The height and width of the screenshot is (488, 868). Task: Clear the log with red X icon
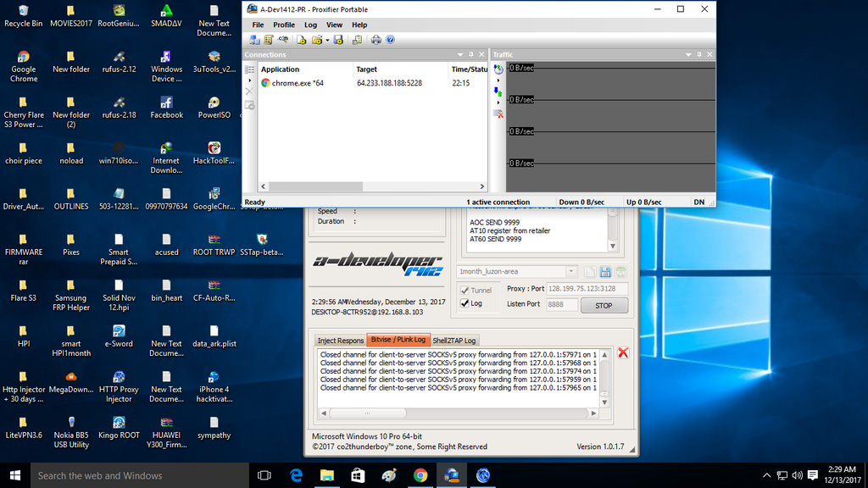click(x=623, y=352)
